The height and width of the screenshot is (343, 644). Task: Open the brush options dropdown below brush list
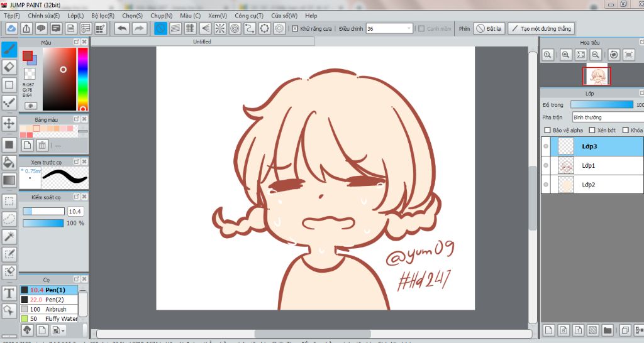coord(58,330)
